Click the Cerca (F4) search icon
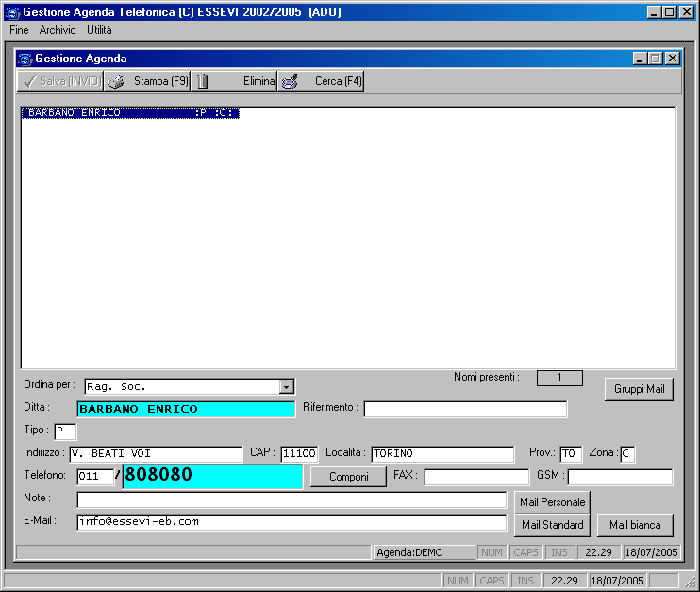This screenshot has width=700, height=592. point(290,82)
